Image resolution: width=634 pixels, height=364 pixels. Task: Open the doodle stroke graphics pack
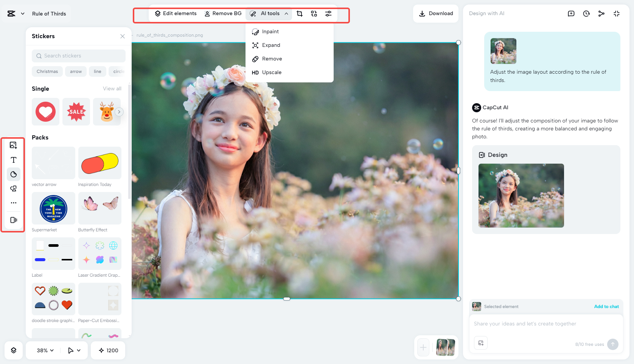coord(53,299)
